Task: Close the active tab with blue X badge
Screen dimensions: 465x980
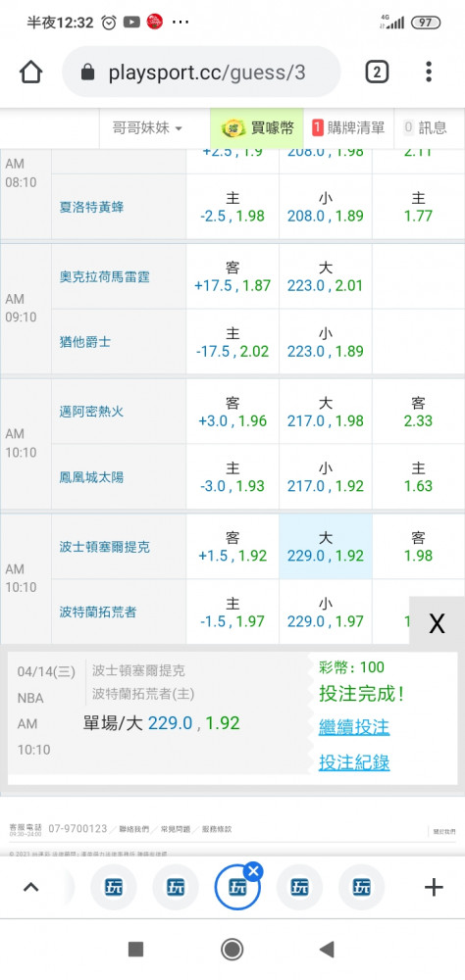Action: (x=253, y=870)
